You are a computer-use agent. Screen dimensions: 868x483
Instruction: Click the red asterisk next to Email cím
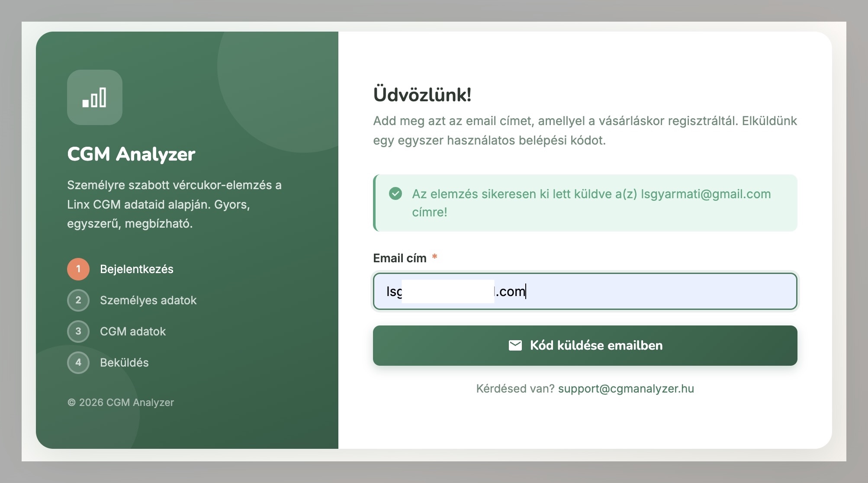point(435,257)
